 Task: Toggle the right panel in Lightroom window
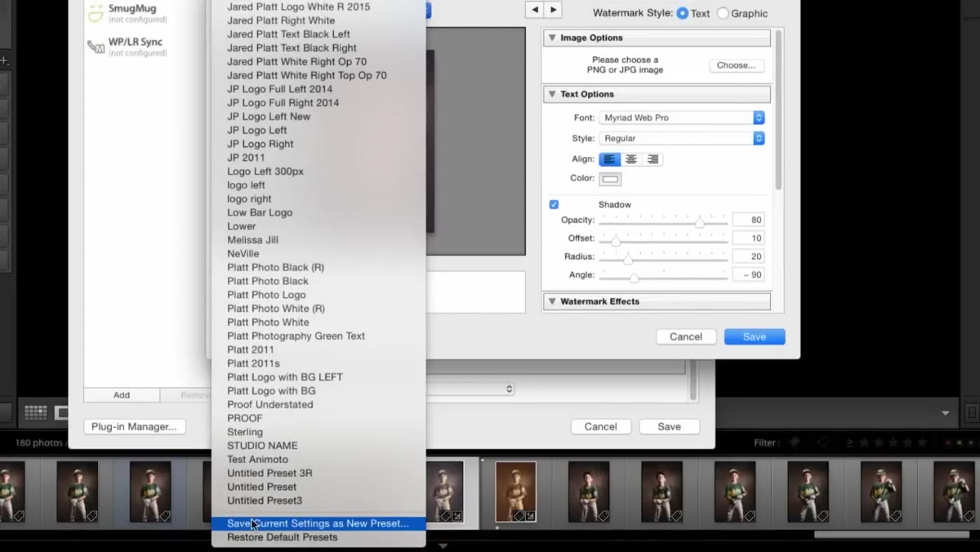[972, 413]
